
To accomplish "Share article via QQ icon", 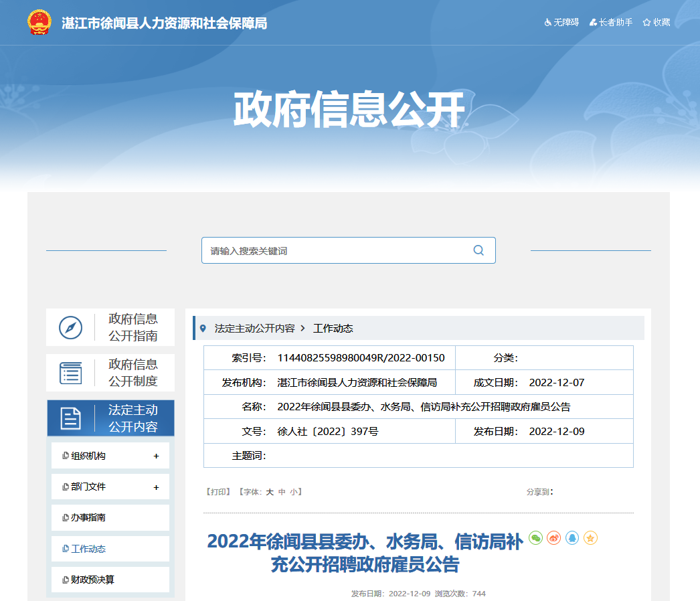I will pos(572,537).
